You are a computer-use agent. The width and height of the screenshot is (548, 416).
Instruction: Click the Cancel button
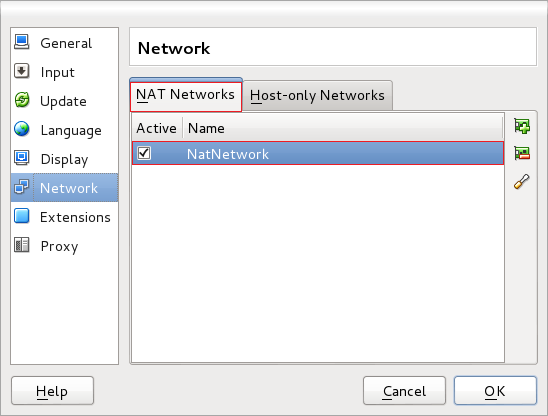click(404, 391)
